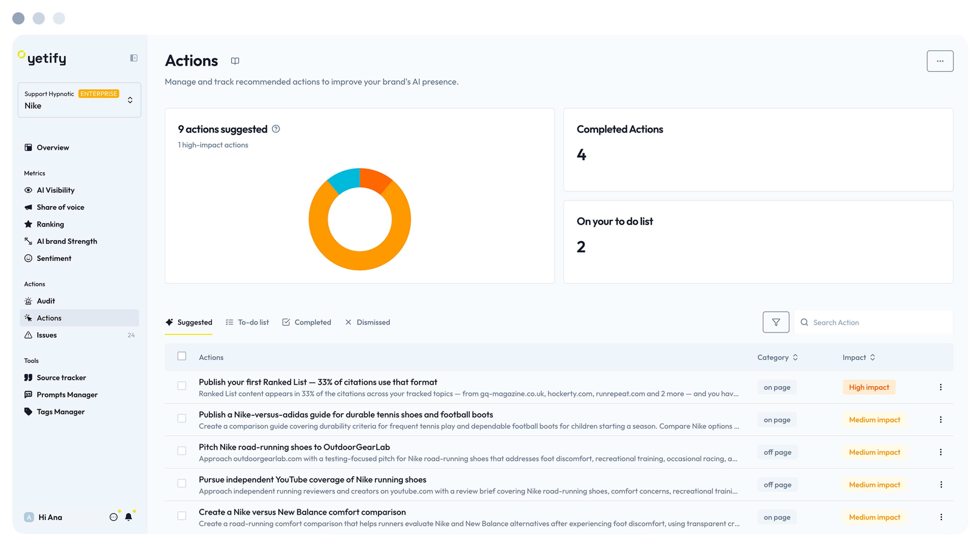Open the notifications bell
The image size is (980, 546).
(129, 517)
